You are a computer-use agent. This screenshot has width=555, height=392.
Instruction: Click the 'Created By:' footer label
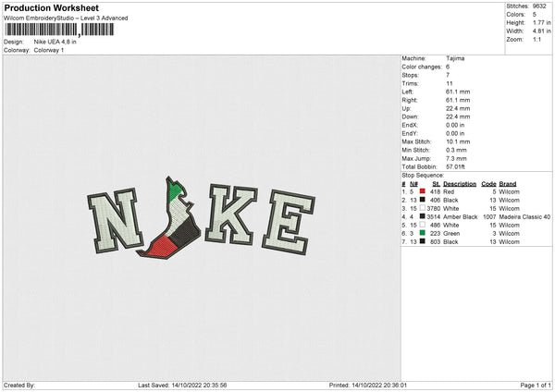[19, 385]
